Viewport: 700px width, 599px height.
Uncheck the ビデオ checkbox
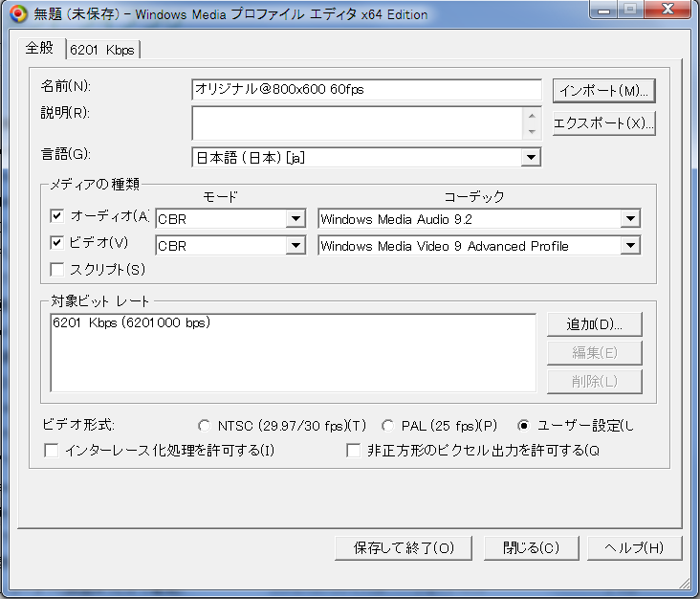point(56,243)
